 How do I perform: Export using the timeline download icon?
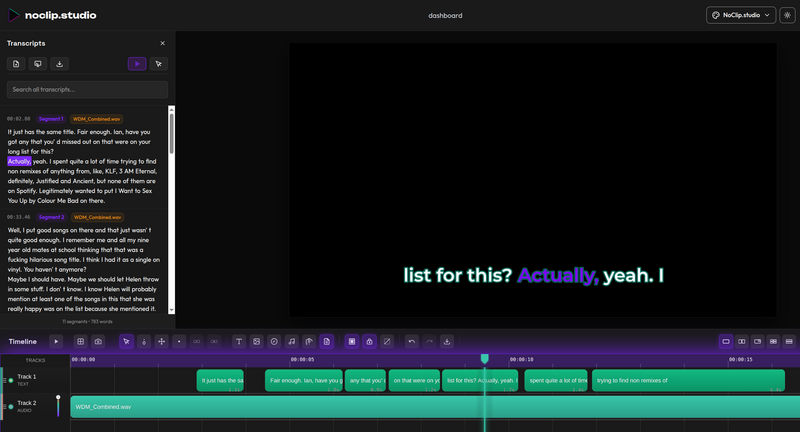[447, 342]
